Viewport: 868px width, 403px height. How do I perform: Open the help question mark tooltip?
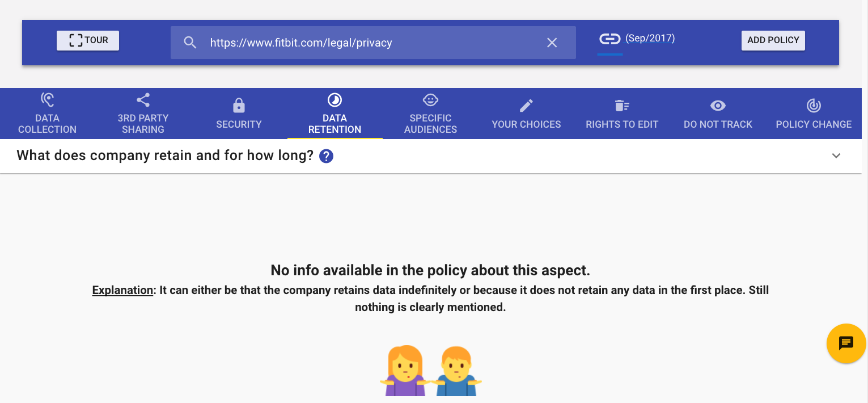326,156
